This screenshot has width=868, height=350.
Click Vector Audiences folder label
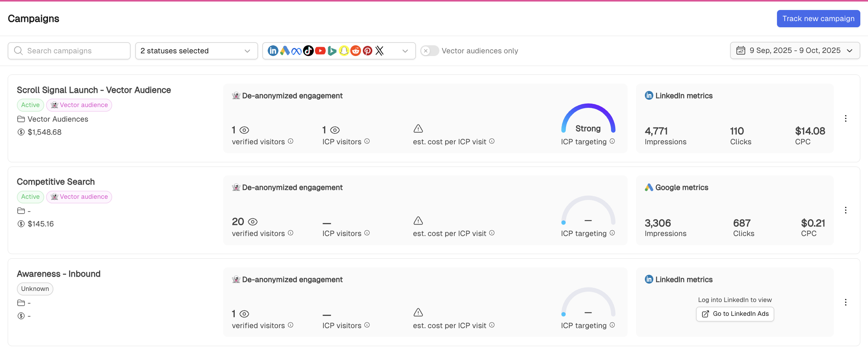click(58, 119)
